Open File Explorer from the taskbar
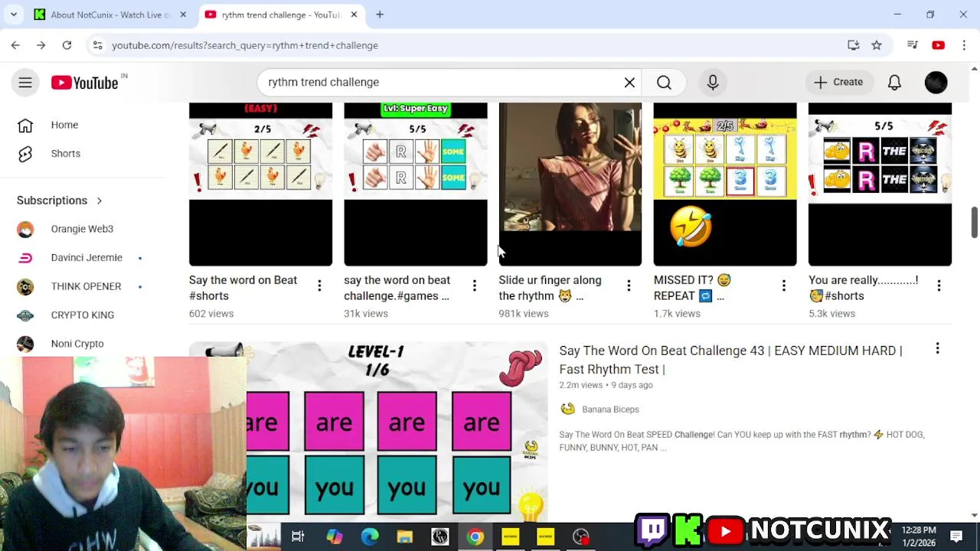980x551 pixels. tap(404, 536)
